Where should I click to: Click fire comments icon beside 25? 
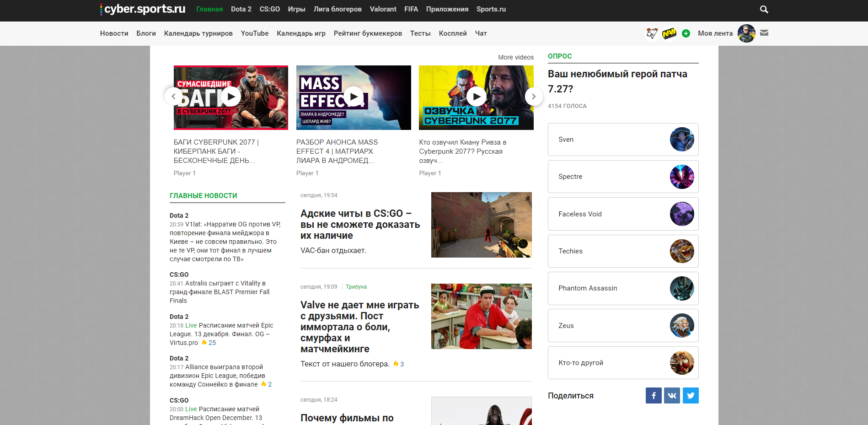pyautogui.click(x=204, y=342)
